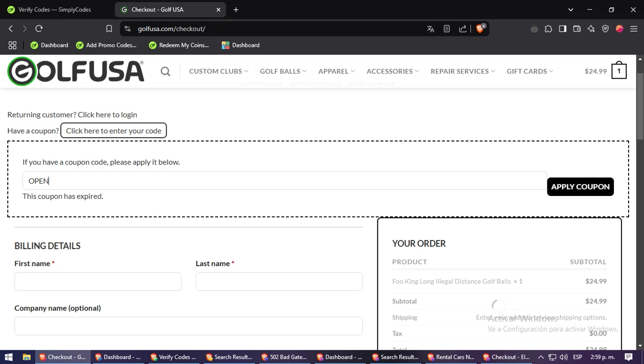Open reader mode icon in address bar
The image size is (644, 364).
click(447, 29)
